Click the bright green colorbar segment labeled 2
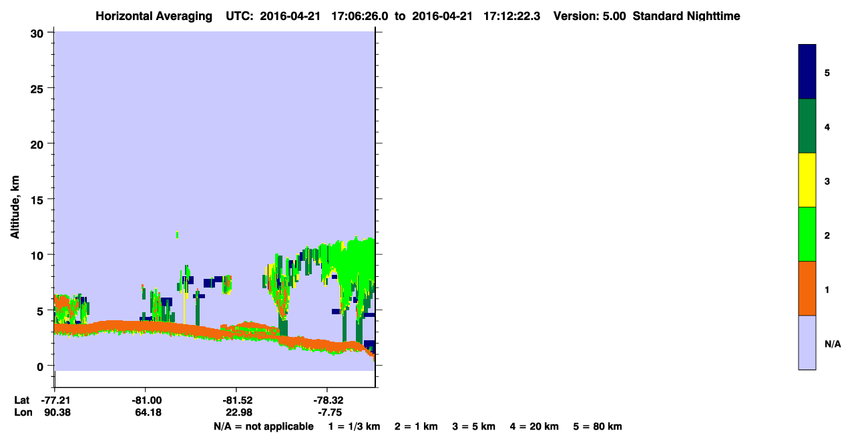This screenshot has width=868, height=445. 807,234
